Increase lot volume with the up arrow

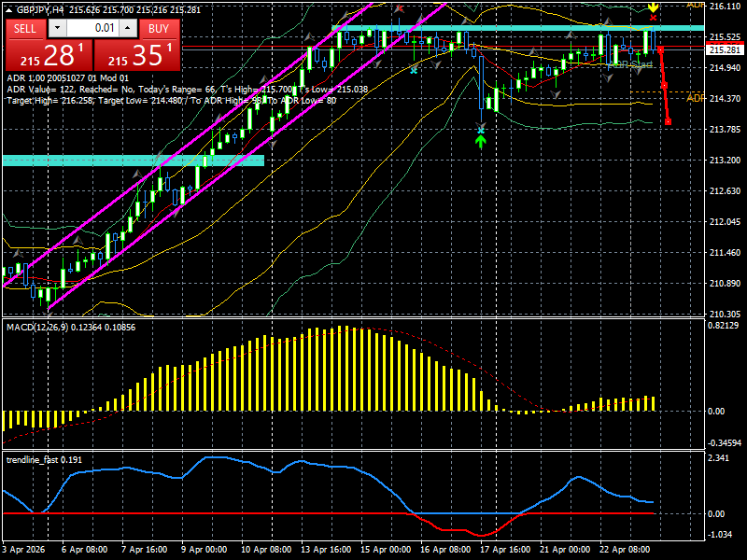[x=128, y=29]
